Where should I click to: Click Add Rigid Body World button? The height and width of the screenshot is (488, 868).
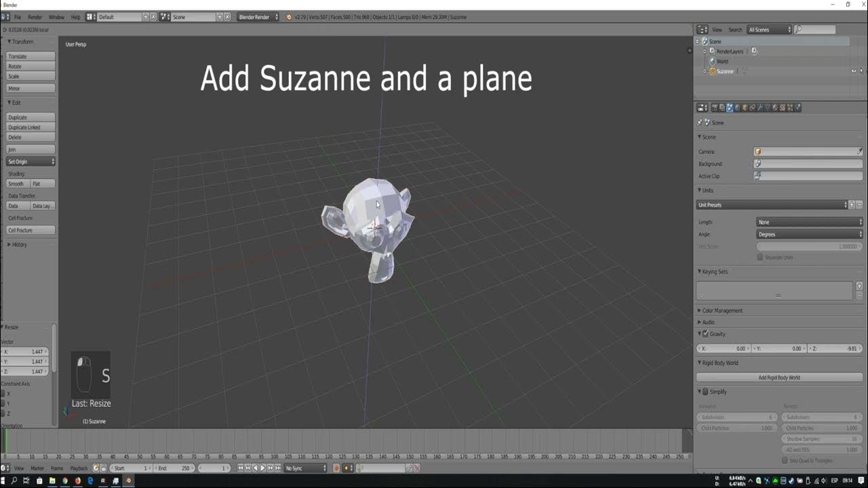click(779, 378)
